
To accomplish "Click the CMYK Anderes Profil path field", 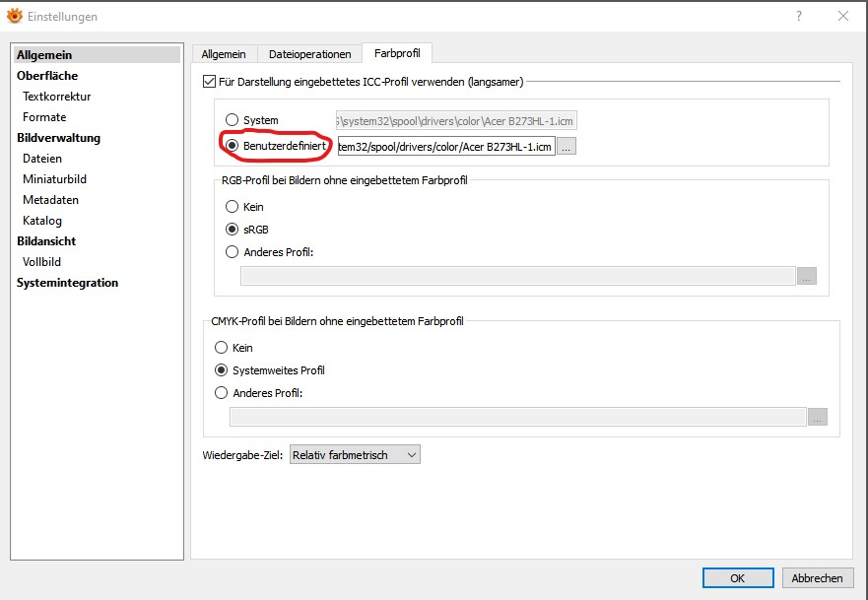I will click(518, 417).
